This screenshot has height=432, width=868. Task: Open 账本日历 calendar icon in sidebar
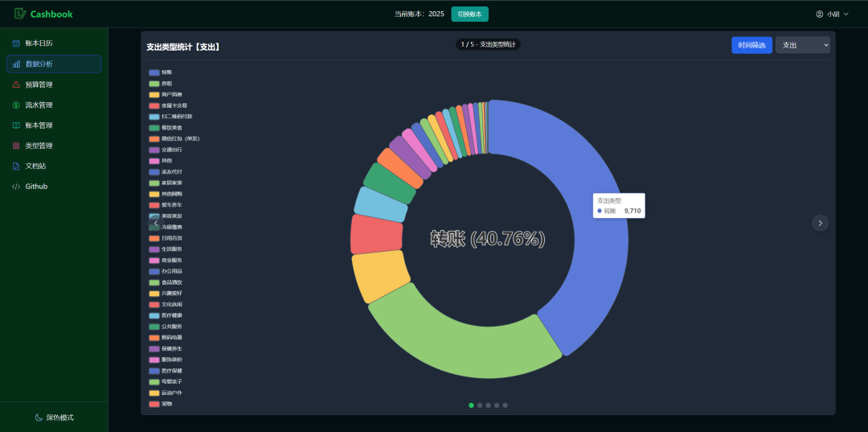(16, 43)
